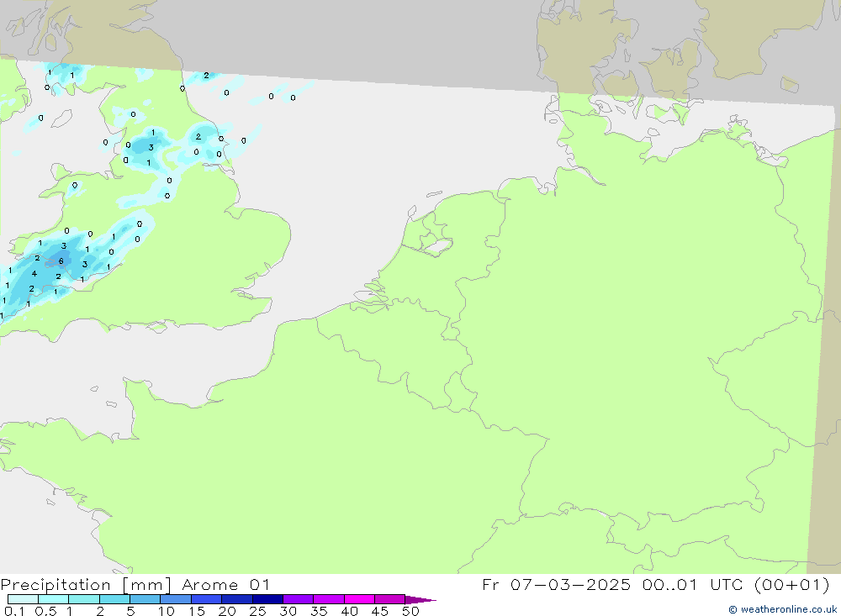Select the legend swatch between 5 and 10
841x616 pixels.
pos(145,599)
